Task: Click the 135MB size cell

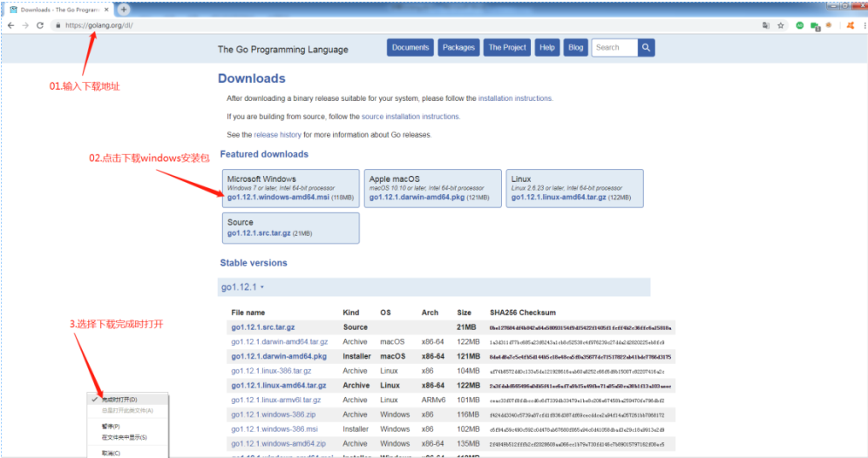Action: (468, 443)
